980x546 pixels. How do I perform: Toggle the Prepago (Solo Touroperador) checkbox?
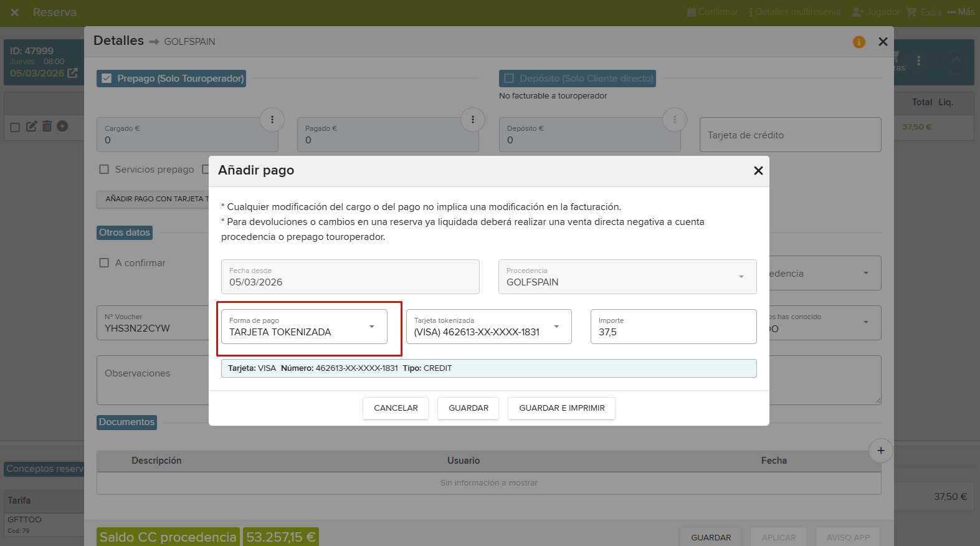(107, 79)
